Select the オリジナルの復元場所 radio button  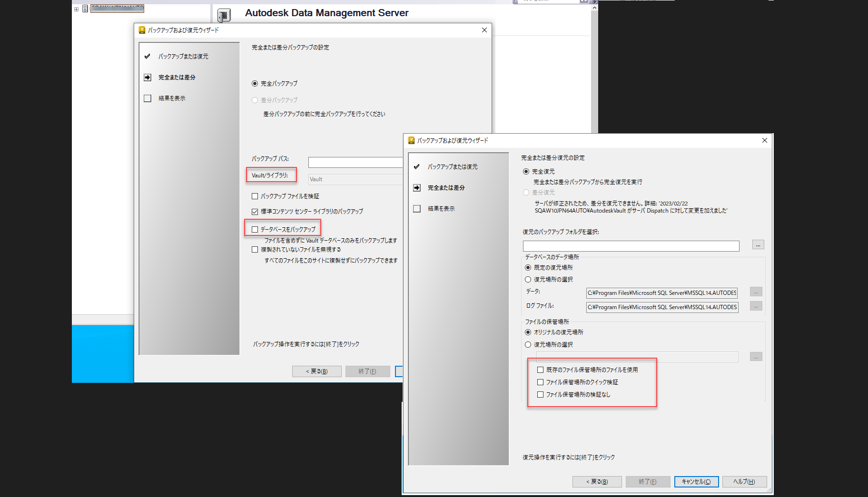coord(528,332)
